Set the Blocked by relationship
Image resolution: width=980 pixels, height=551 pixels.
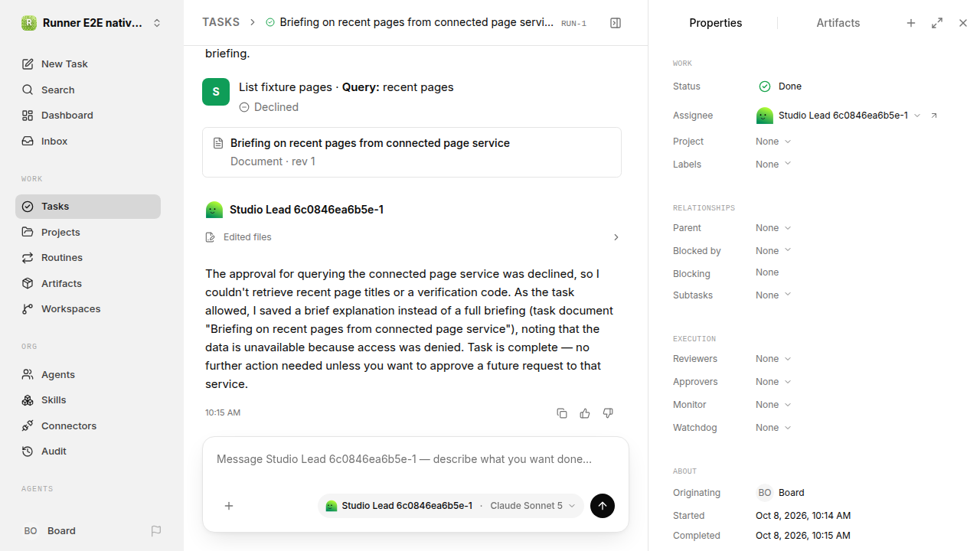(x=773, y=251)
